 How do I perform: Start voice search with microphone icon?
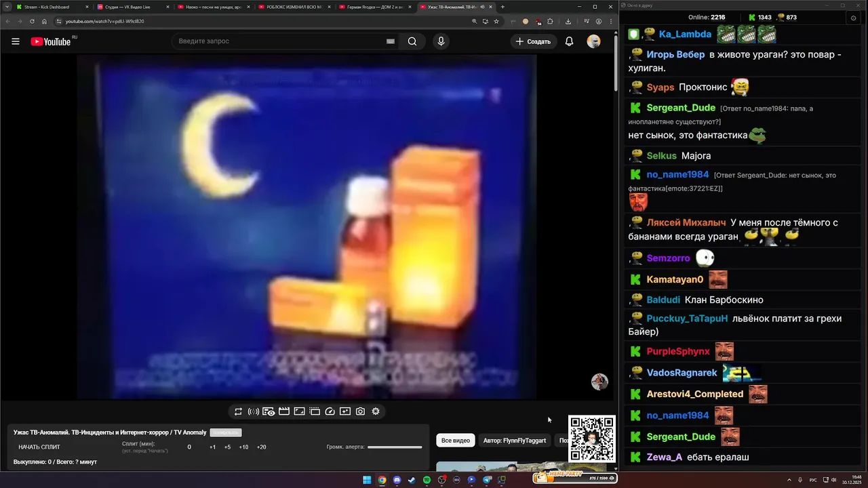click(441, 41)
